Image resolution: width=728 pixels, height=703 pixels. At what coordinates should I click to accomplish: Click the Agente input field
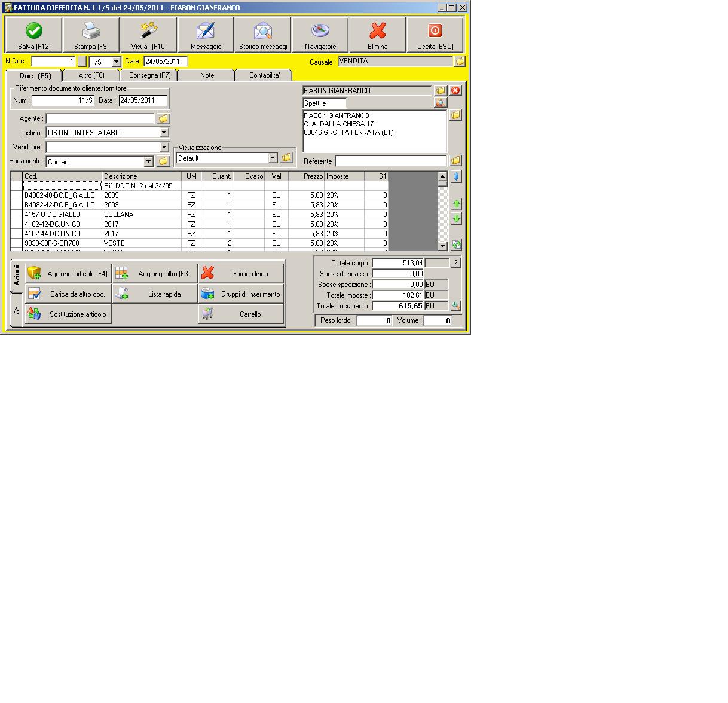[x=100, y=118]
